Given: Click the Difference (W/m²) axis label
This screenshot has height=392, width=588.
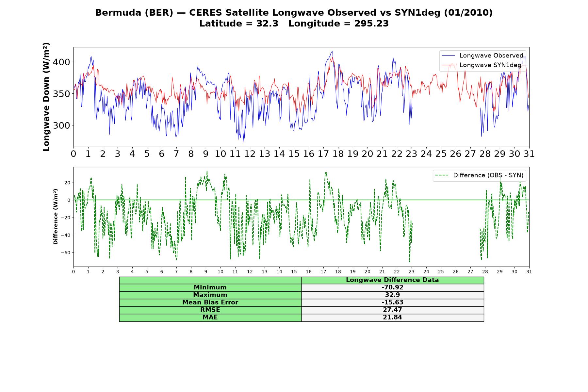Looking at the screenshot, I should pyautogui.click(x=56, y=217).
